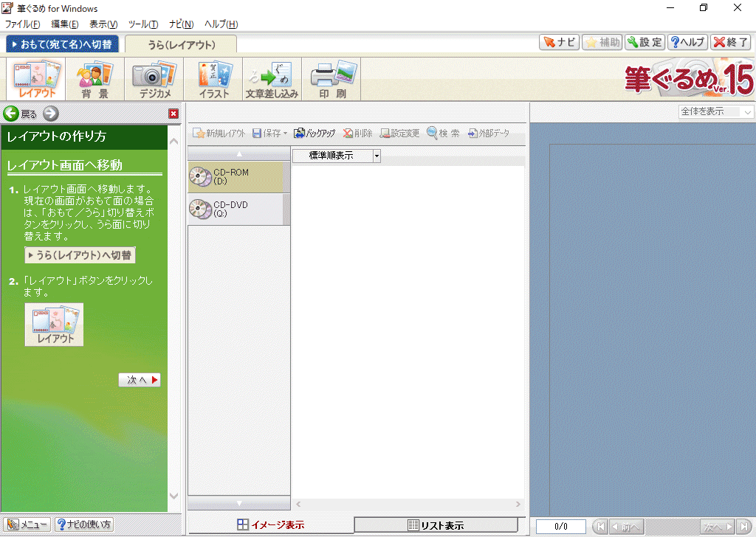The height and width of the screenshot is (537, 756).
Task: Switch to イメージ表示 view
Action: point(271,525)
